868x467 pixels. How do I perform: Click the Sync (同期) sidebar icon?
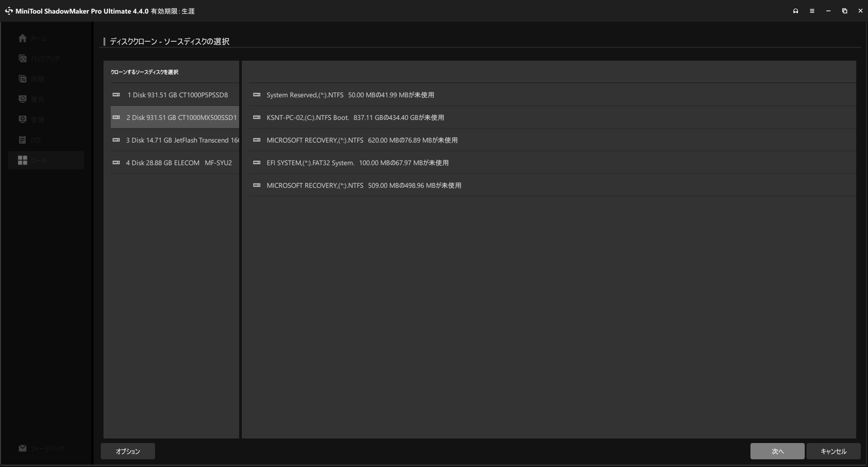coord(23,79)
